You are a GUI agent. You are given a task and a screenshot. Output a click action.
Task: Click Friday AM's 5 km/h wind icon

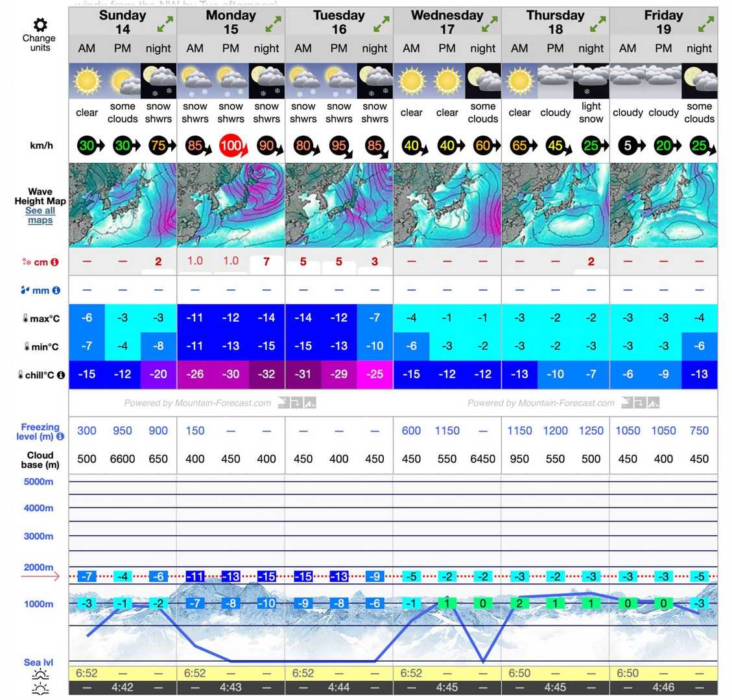tap(628, 146)
